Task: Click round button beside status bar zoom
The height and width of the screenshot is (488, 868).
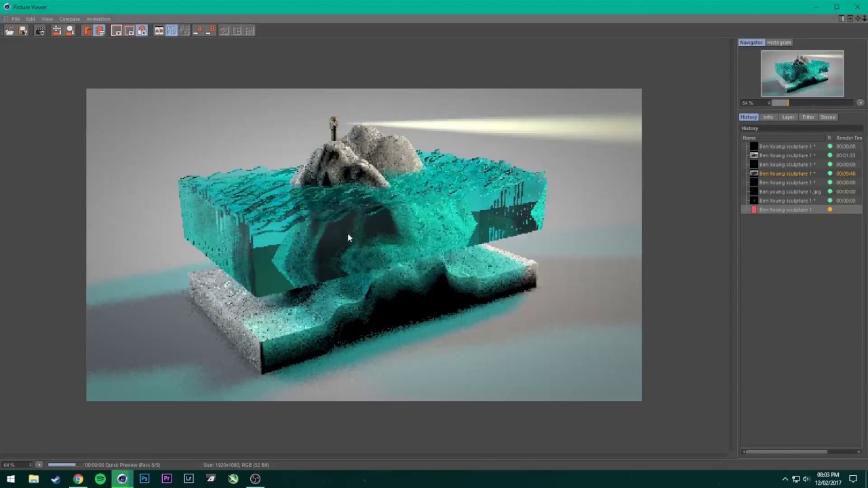Action: tap(39, 465)
